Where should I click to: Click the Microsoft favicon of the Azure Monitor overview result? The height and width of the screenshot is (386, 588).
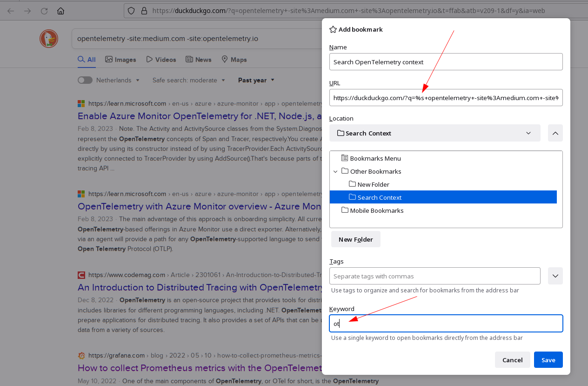[81, 194]
